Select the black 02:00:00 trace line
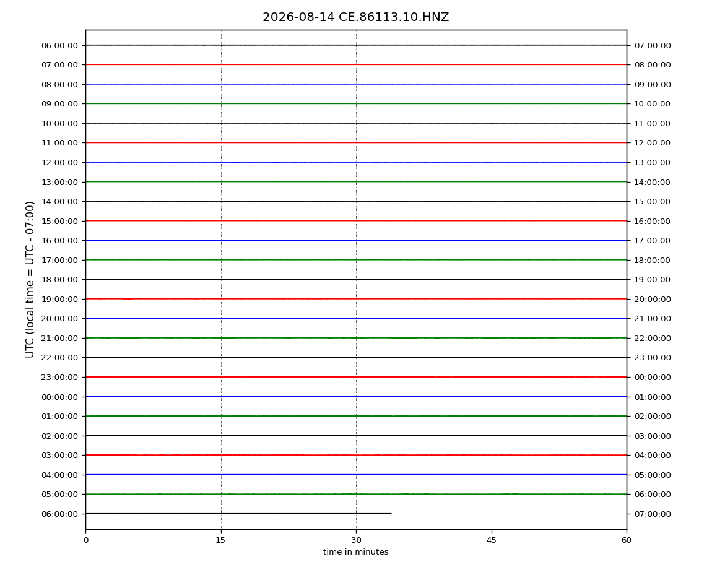The height and width of the screenshot is (588, 712). click(356, 436)
